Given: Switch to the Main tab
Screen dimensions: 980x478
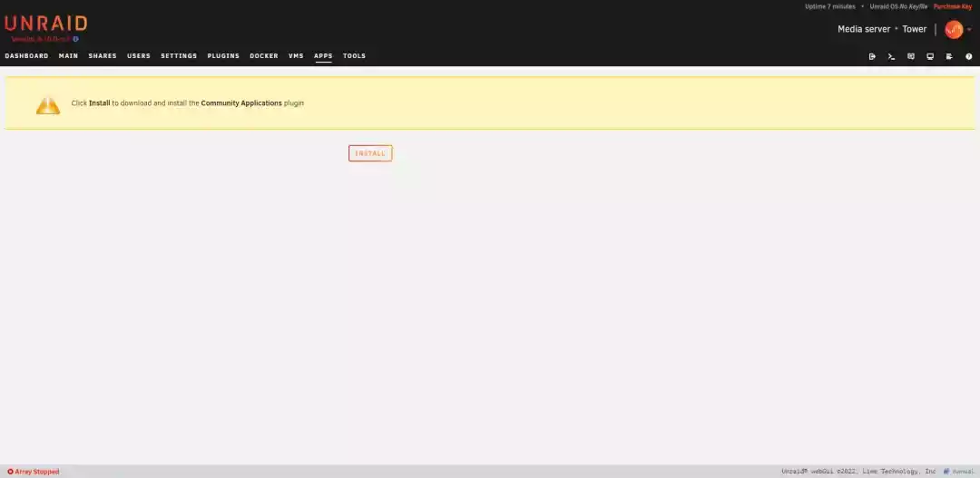Looking at the screenshot, I should (68, 56).
